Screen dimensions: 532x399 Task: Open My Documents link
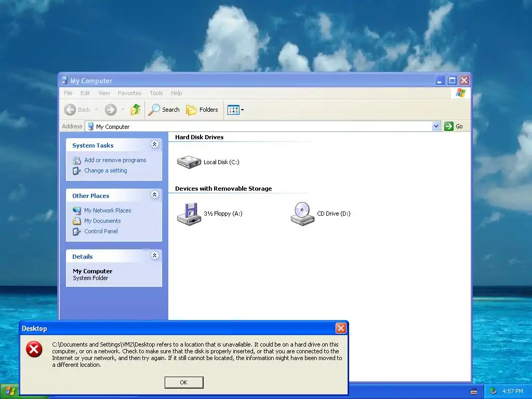click(x=102, y=221)
